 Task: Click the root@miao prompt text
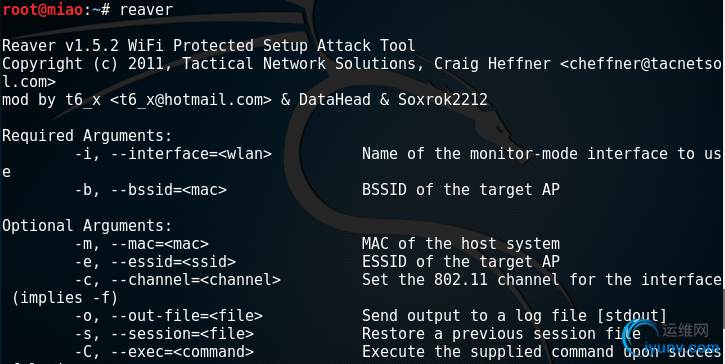[x=43, y=9]
